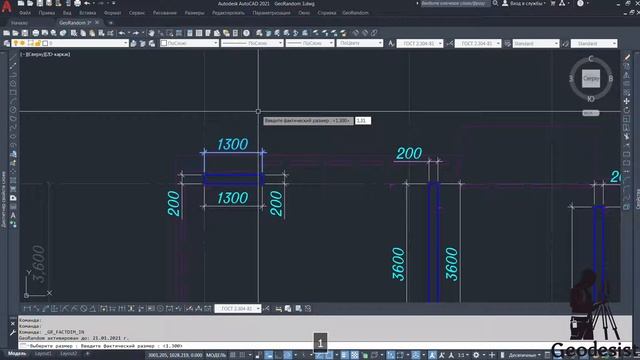The height and width of the screenshot is (360, 640).
Task: Click layer 0 color swatch in layer dropdown
Action: click(45, 43)
